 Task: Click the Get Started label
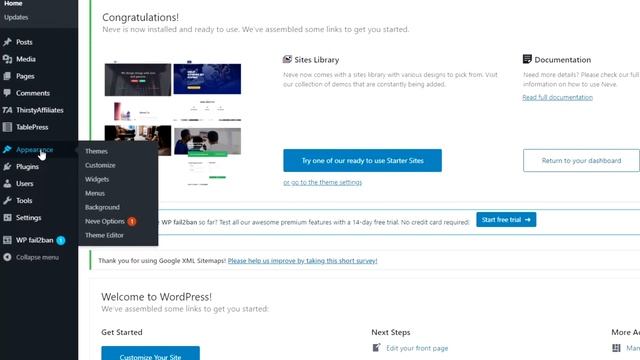[122, 332]
